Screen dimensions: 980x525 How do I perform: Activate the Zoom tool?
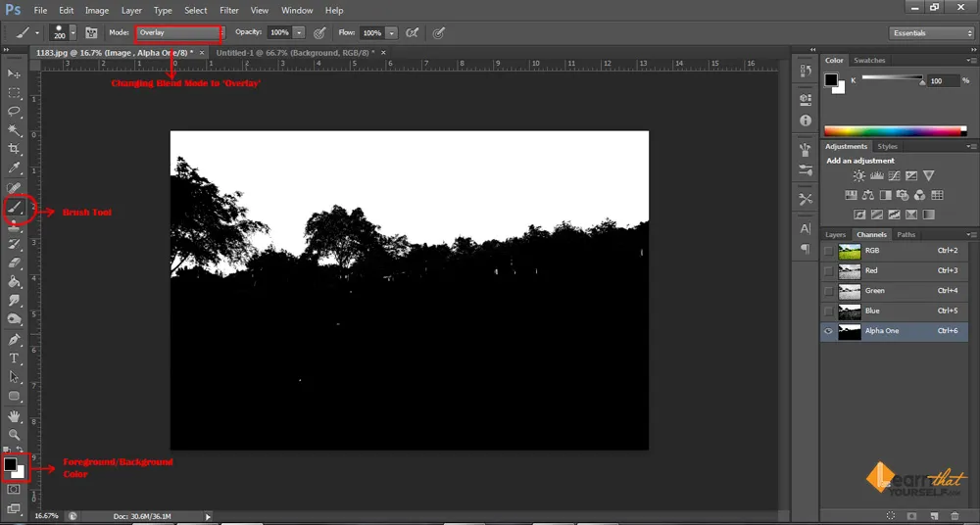click(x=15, y=434)
